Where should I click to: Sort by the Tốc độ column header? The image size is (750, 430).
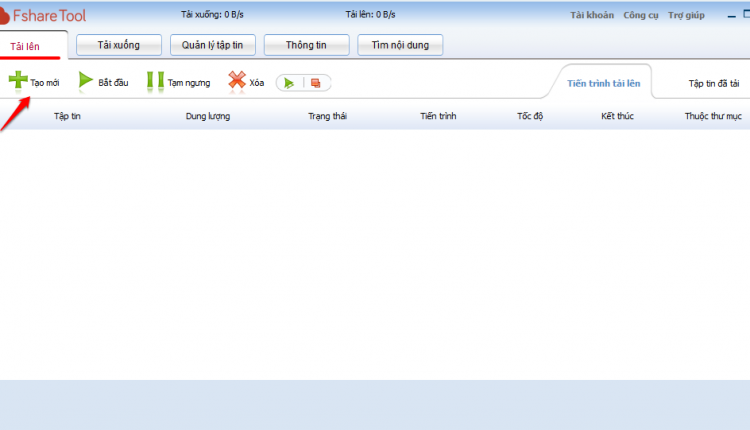[530, 116]
